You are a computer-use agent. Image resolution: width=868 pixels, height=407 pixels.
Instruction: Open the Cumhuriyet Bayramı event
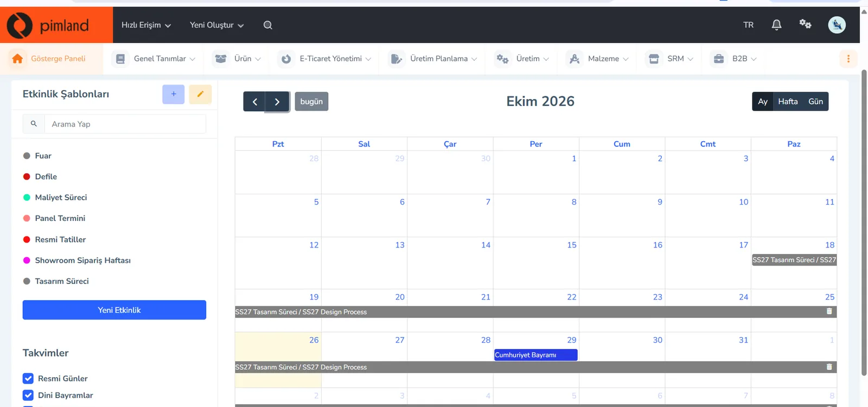coord(536,355)
